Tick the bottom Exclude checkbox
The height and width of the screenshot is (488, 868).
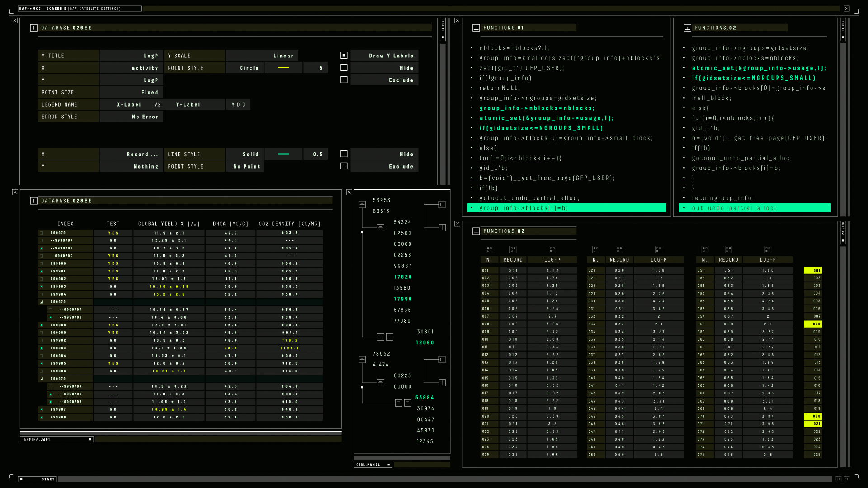(x=344, y=166)
